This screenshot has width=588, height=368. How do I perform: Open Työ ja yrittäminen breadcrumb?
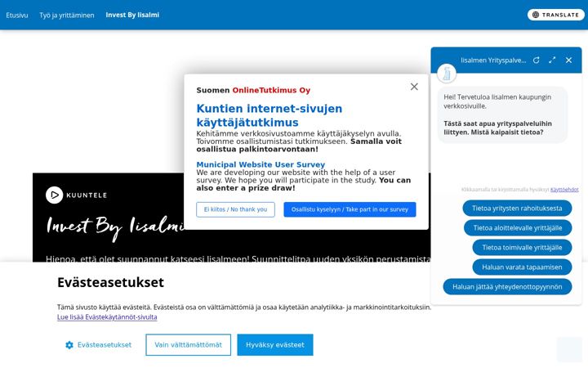tap(67, 15)
